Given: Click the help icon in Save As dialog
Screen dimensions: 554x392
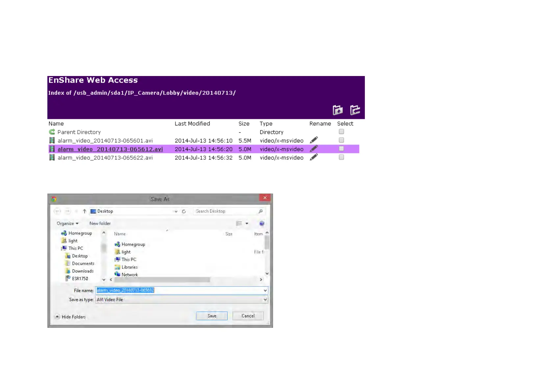Looking at the screenshot, I should click(262, 223).
